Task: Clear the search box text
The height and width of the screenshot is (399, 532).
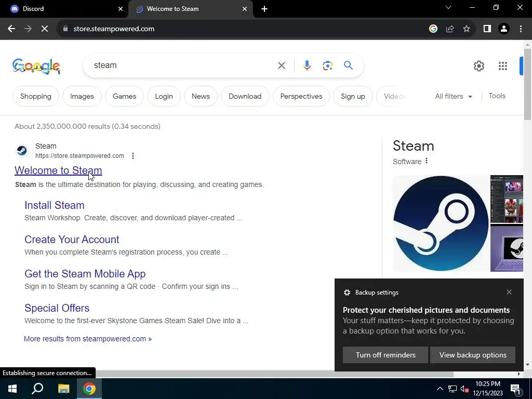Action: click(x=281, y=65)
